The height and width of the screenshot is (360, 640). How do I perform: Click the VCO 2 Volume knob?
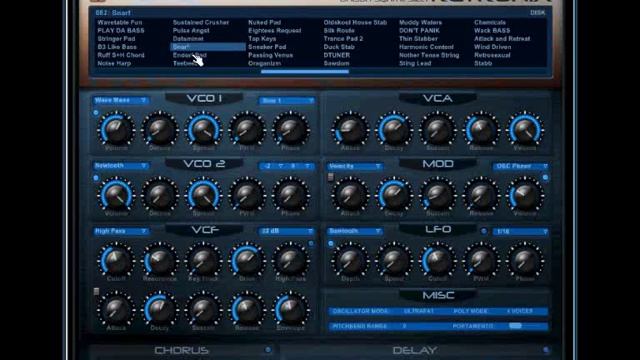pyautogui.click(x=116, y=195)
